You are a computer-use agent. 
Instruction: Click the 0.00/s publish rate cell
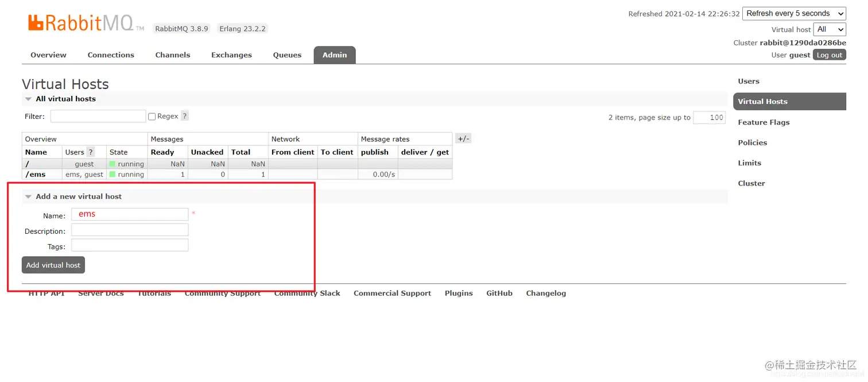coord(378,175)
